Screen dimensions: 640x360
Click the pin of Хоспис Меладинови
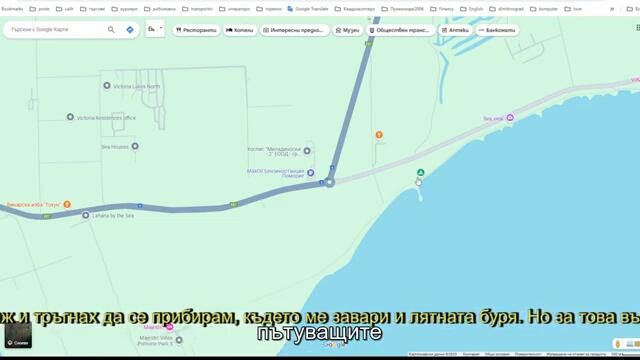307,151
